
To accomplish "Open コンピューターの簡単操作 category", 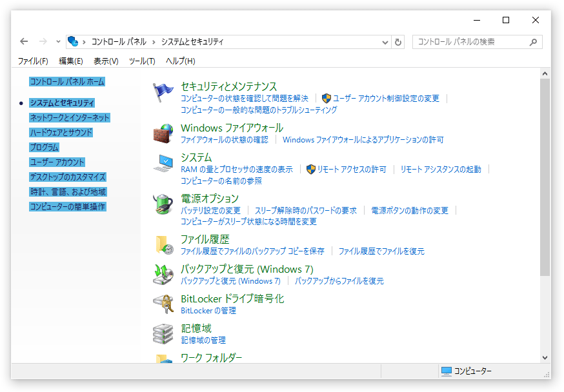I will [x=68, y=206].
